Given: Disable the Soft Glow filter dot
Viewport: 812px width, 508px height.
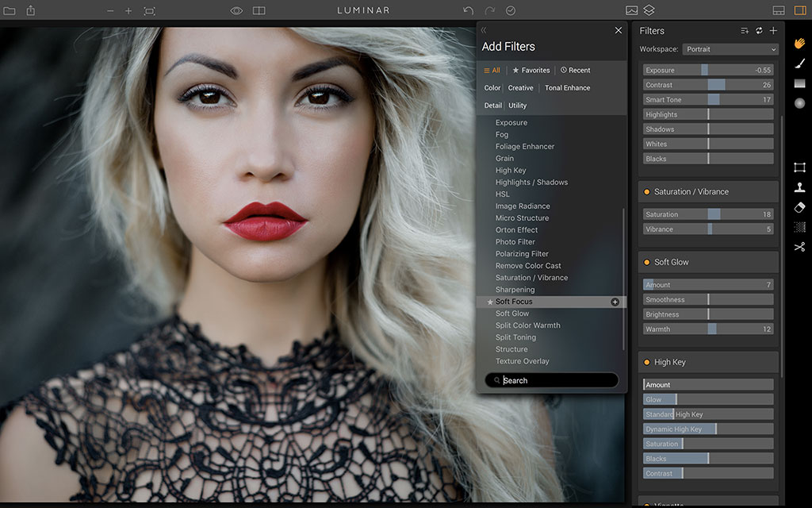Looking at the screenshot, I should click(x=646, y=263).
